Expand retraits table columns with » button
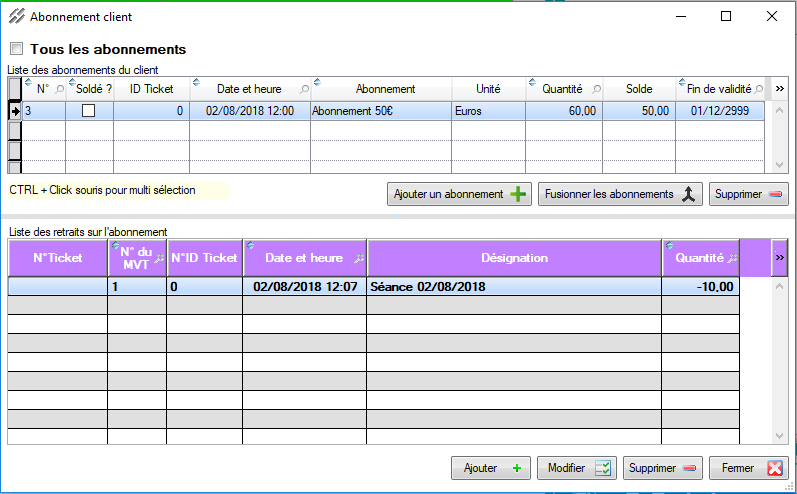 pyautogui.click(x=780, y=258)
